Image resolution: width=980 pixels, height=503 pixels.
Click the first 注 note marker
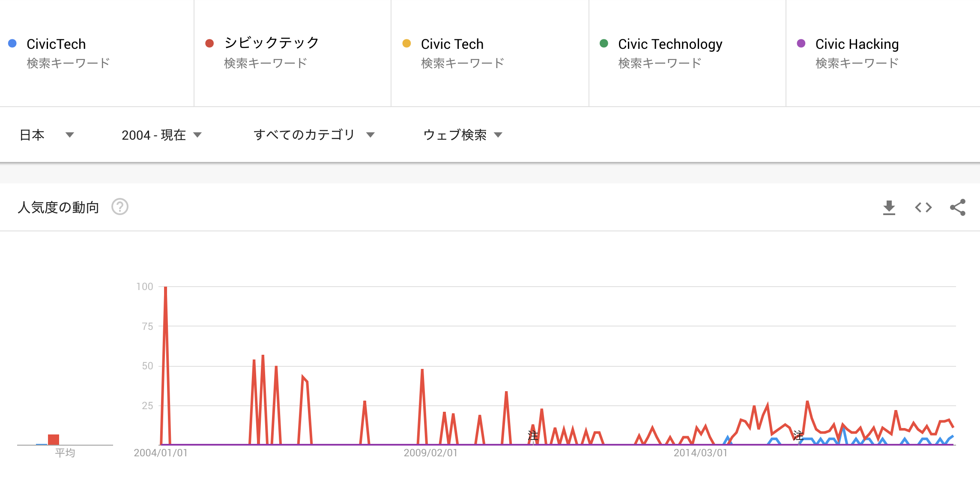(x=533, y=435)
